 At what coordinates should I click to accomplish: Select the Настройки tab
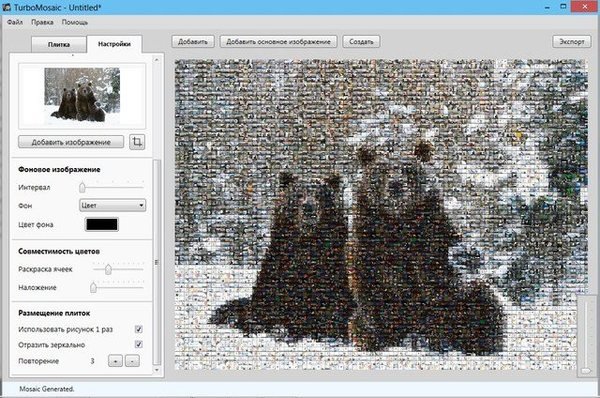click(114, 44)
